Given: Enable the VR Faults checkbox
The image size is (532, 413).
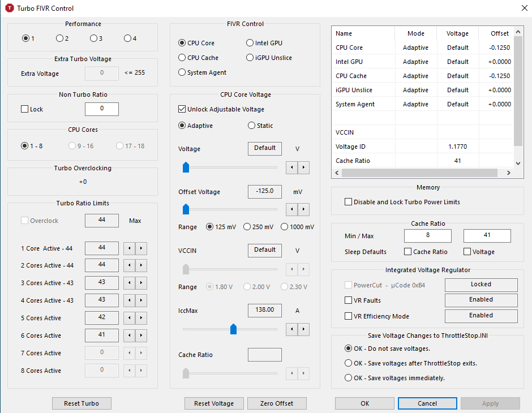Looking at the screenshot, I should click(363, 300).
